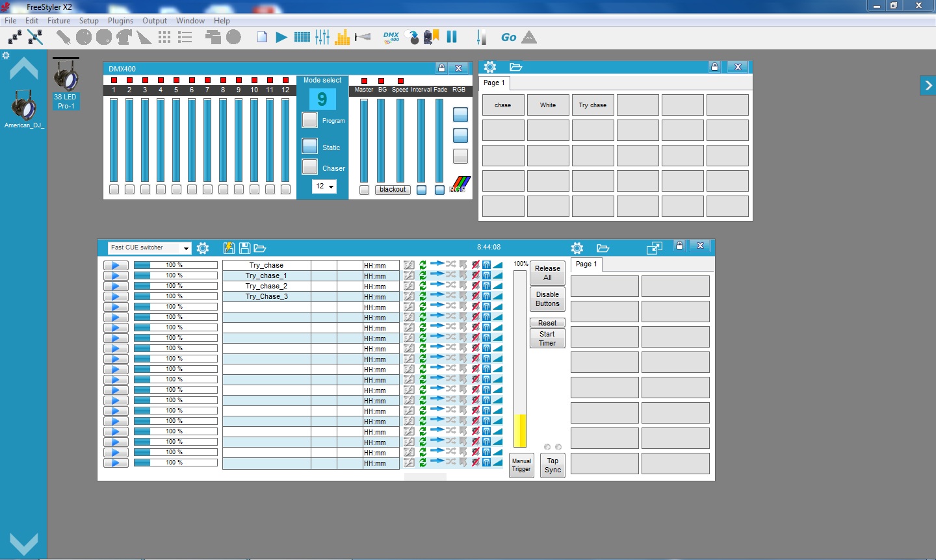The height and width of the screenshot is (560, 936).
Task: Enable Static mode in the DMX400 panel
Action: coord(309,146)
